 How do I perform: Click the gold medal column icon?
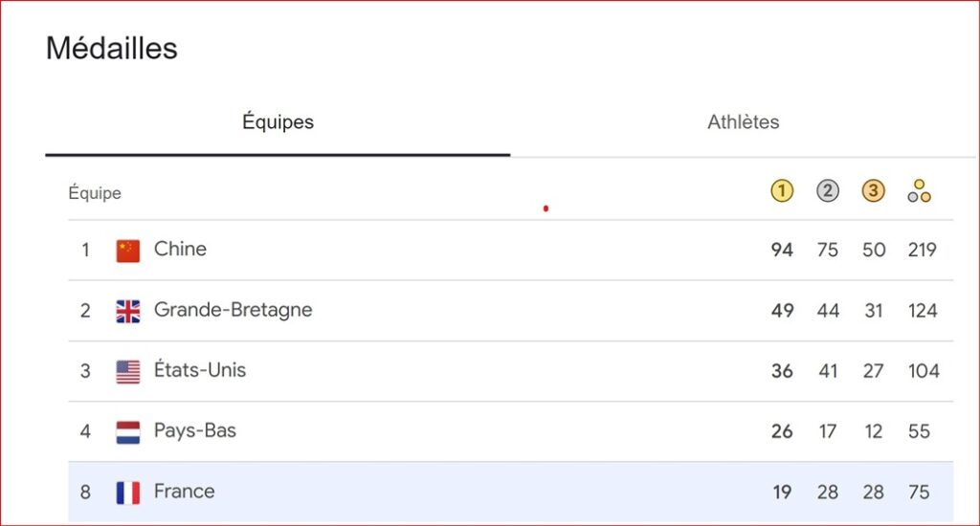pyautogui.click(x=782, y=190)
